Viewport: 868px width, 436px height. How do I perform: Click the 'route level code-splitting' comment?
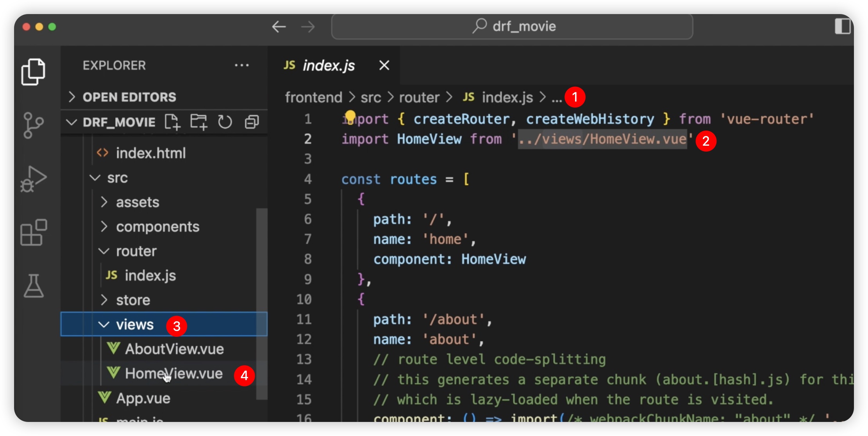pyautogui.click(x=489, y=359)
